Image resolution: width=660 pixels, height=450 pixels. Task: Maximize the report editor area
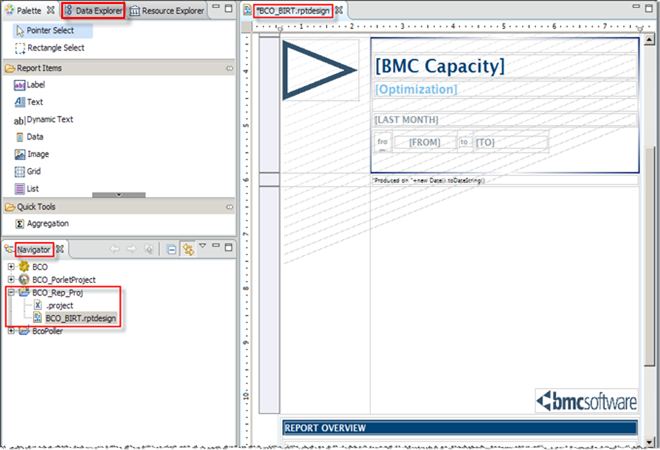click(649, 8)
